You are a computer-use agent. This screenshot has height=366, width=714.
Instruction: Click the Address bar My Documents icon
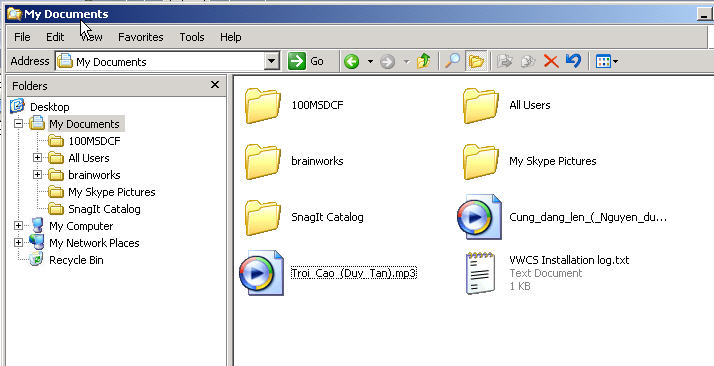(x=65, y=61)
